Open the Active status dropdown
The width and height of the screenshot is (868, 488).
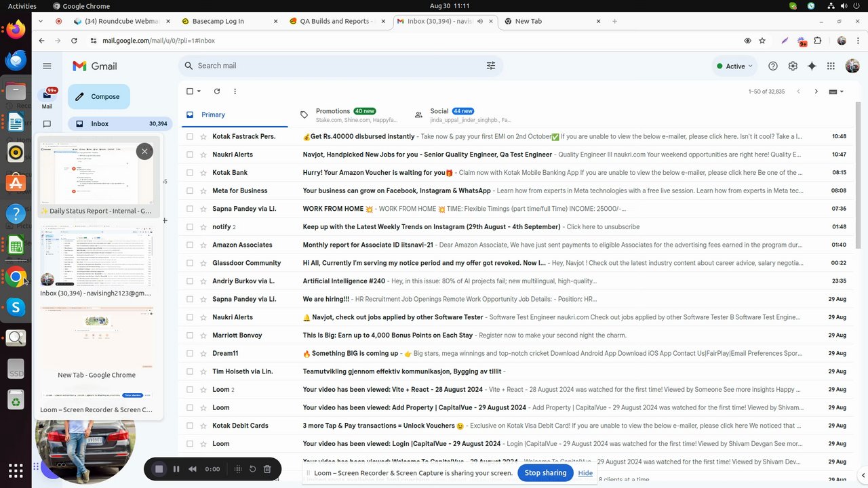click(x=734, y=66)
